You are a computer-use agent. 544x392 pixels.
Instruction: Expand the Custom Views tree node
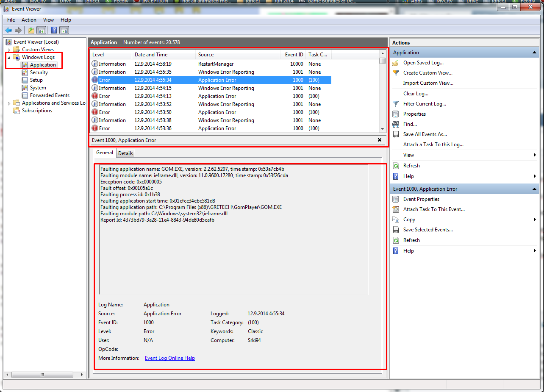coord(9,50)
